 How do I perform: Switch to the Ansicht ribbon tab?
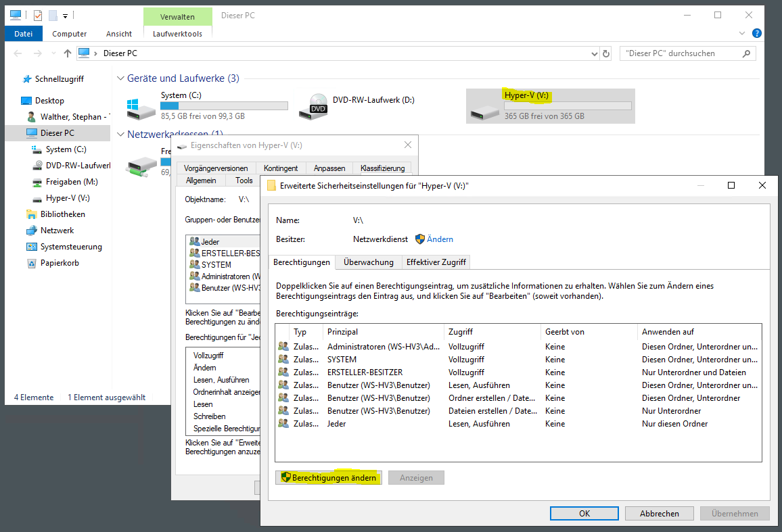pyautogui.click(x=118, y=33)
